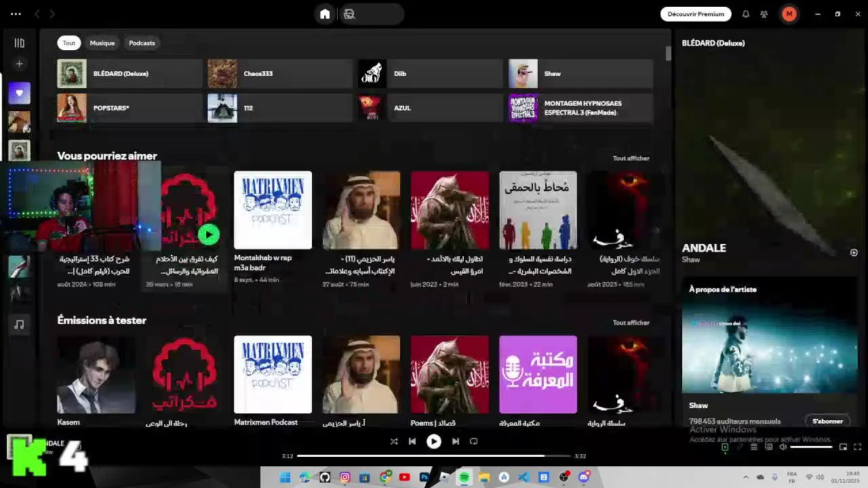
Task: Open Matrixmen Podcast show card
Action: (273, 381)
